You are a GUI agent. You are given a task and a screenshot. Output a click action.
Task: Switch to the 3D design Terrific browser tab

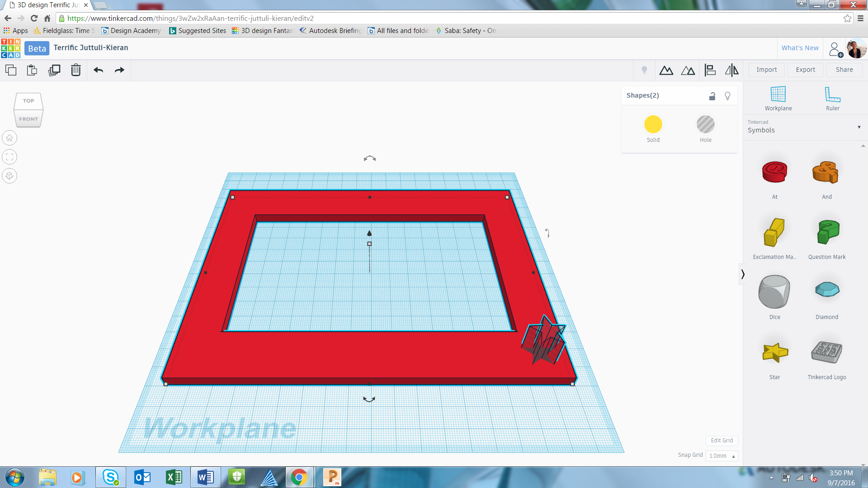point(48,5)
